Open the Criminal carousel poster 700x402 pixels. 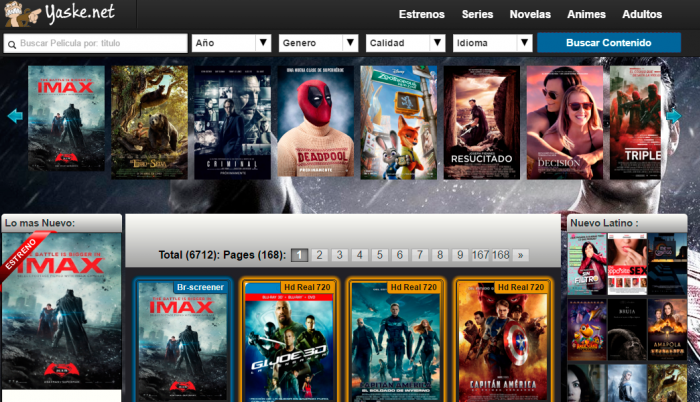point(233,122)
